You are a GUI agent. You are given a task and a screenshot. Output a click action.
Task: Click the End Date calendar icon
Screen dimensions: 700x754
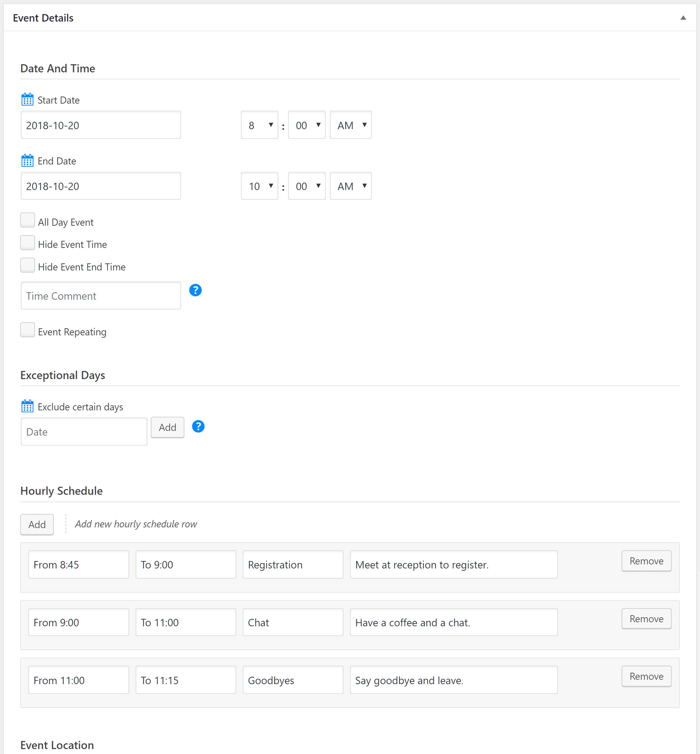coord(27,161)
